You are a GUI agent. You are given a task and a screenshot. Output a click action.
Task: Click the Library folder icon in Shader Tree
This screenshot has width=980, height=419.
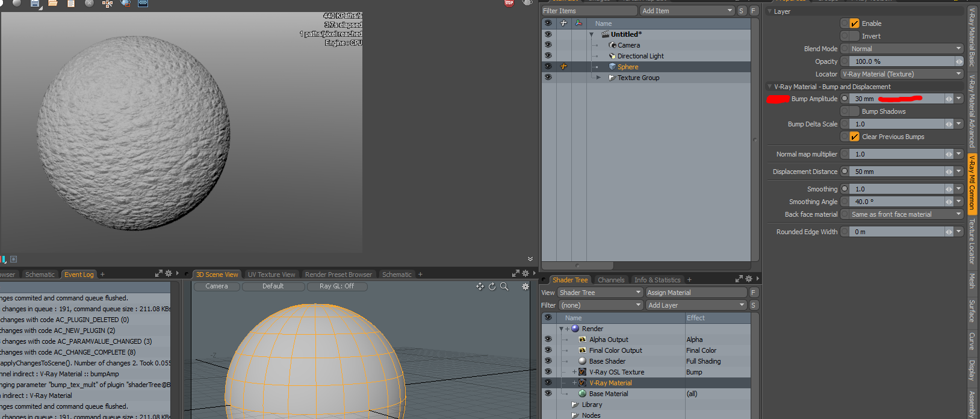tap(575, 405)
